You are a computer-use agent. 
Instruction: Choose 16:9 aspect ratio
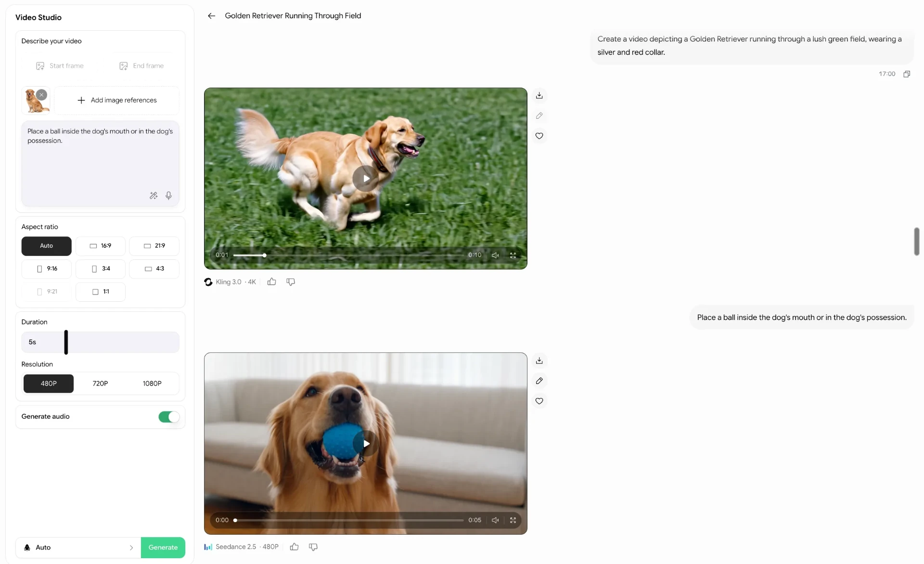pos(100,245)
